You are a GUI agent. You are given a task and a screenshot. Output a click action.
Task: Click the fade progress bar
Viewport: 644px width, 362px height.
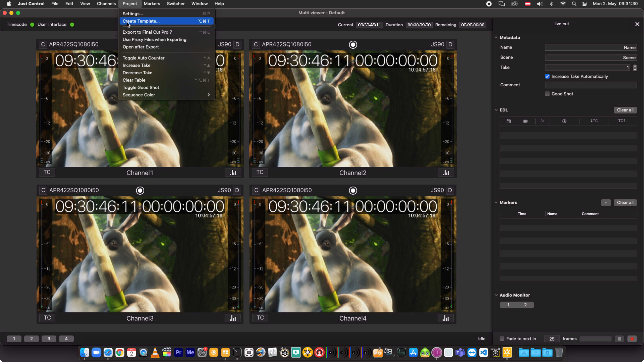tap(595, 339)
